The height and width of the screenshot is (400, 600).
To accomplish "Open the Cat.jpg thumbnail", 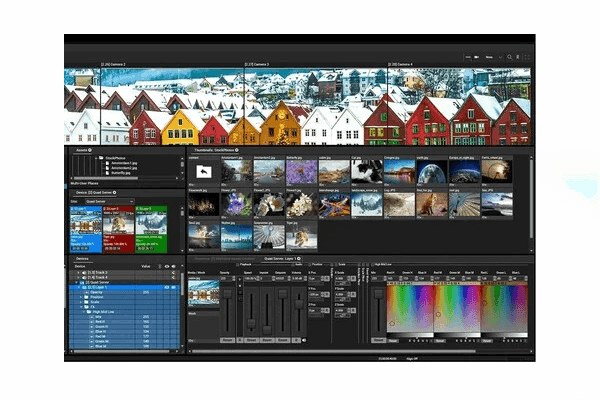I will pyautogui.click(x=367, y=172).
